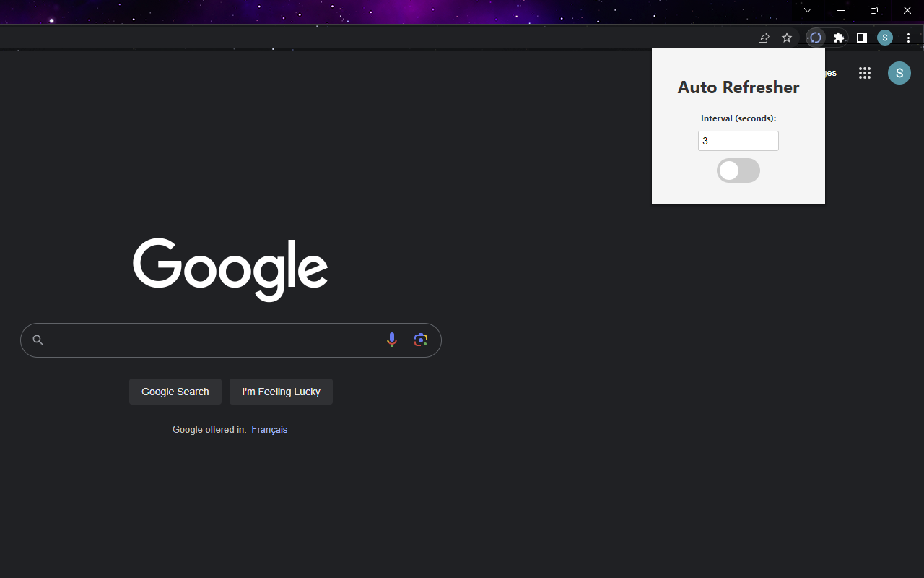Click the interval seconds input field

coord(738,140)
